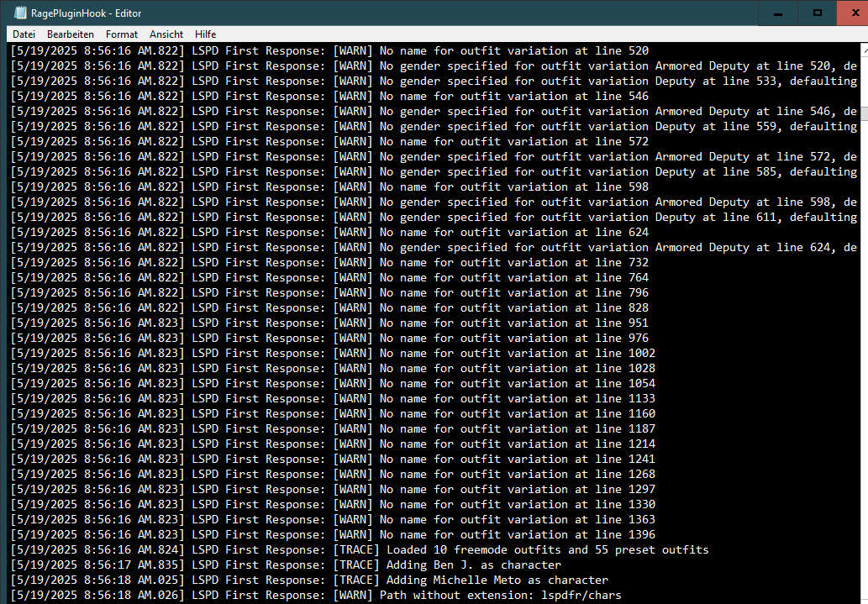The height and width of the screenshot is (604, 868).
Task: Minimize the RagePluginHook Editor window
Action: [x=778, y=13]
